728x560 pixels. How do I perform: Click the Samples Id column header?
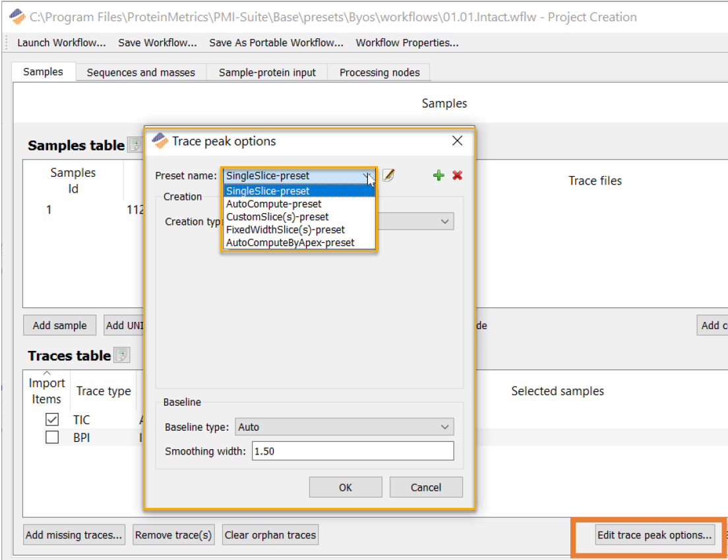(x=73, y=181)
